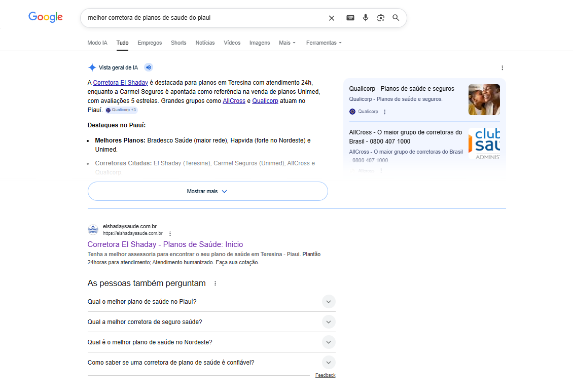
Task: Expand 'Qual a melhor corretora de seguro saúde?'
Action: coord(329,322)
